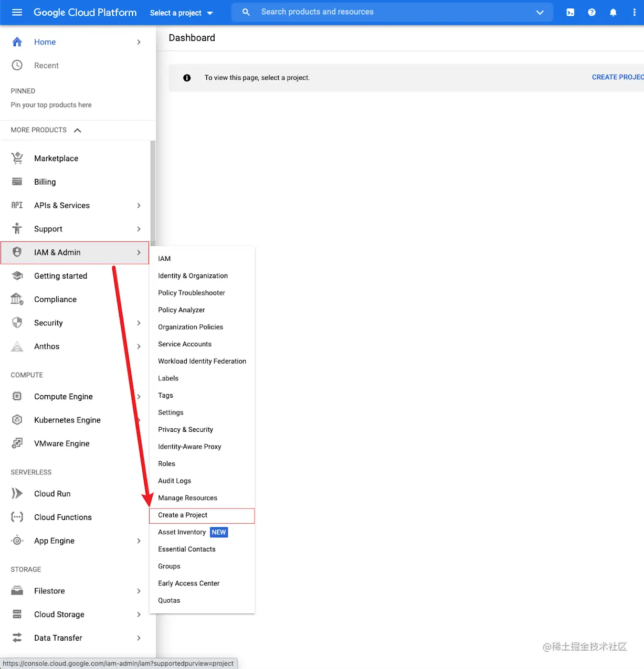
Task: Click the Anthos triangle icon
Action: point(17,346)
